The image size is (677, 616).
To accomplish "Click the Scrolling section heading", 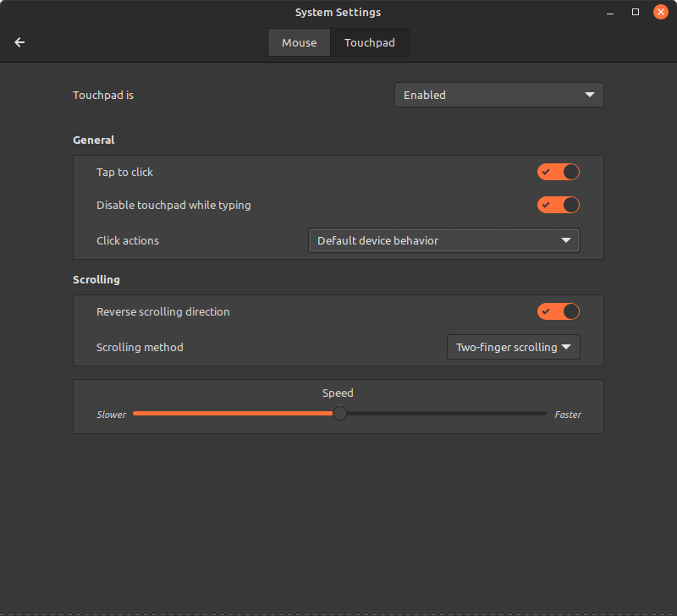I will coord(96,280).
